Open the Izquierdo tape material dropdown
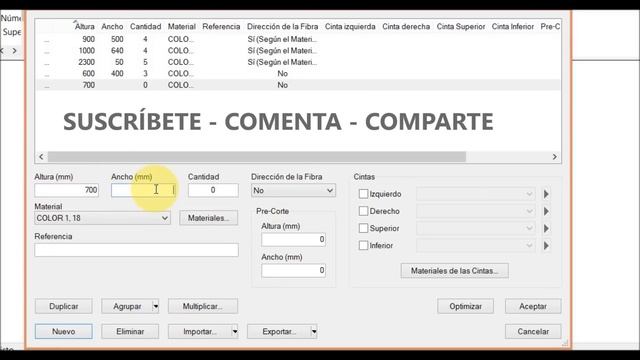Viewport: 640px width, 360px height. [x=476, y=194]
